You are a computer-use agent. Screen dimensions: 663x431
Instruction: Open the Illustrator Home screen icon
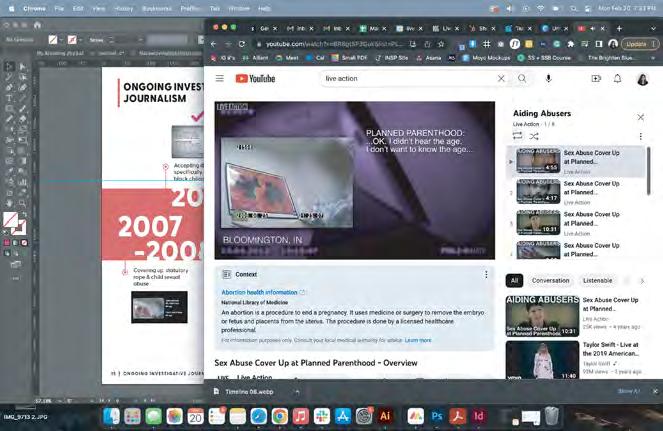point(37,25)
